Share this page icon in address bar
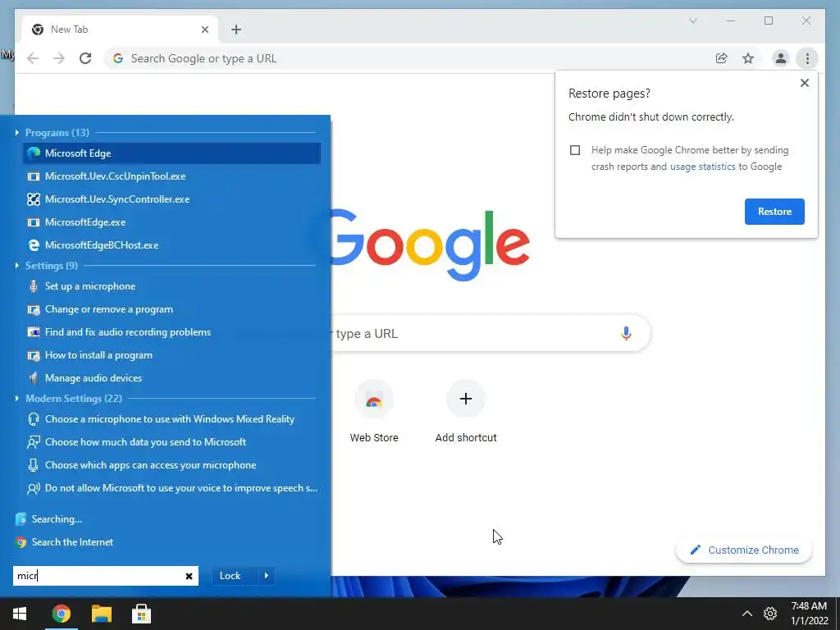Image resolution: width=840 pixels, height=630 pixels. click(x=722, y=58)
